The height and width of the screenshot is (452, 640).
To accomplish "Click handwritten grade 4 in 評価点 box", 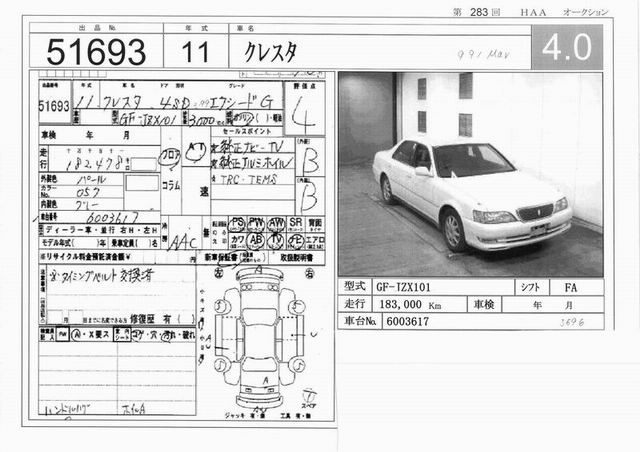I will point(303,114).
